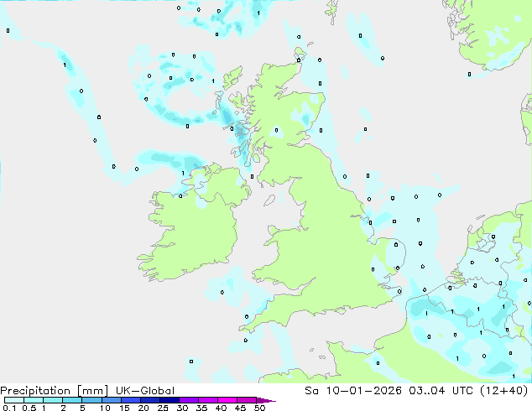Click the "Sa" weekday abbreviation
532x411 pixels.
pyautogui.click(x=311, y=391)
